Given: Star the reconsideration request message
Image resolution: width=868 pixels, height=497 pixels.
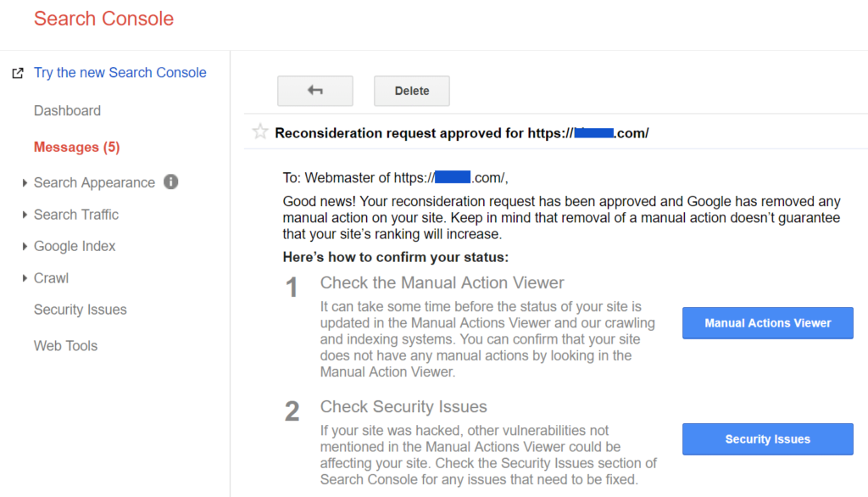Looking at the screenshot, I should [x=260, y=132].
